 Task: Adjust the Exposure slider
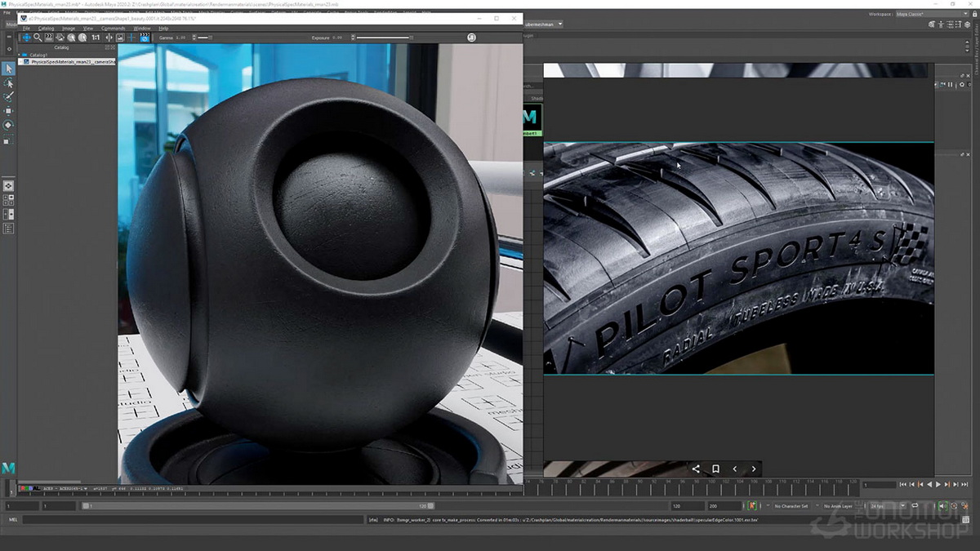click(x=384, y=38)
